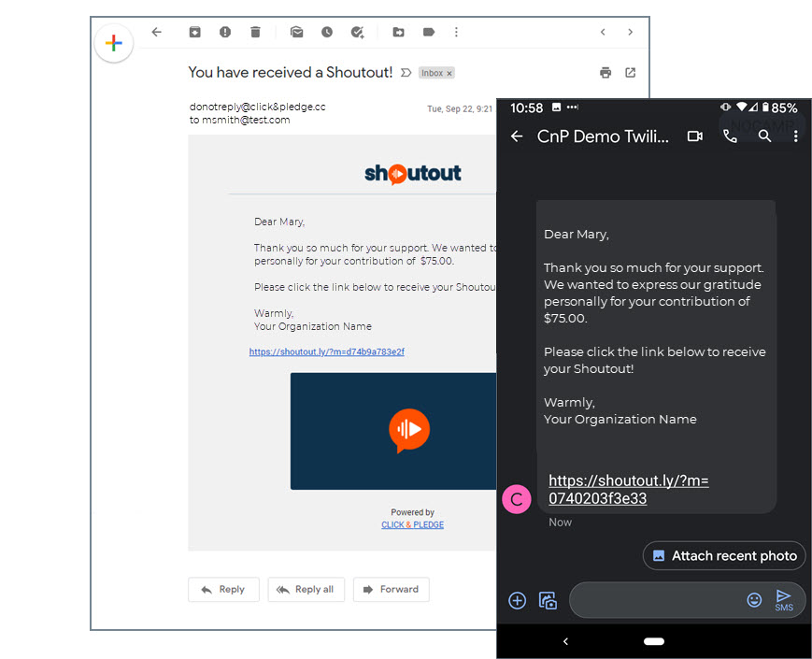Toggle the importance marker beside subject
Image resolution: width=812 pixels, height=659 pixels.
tap(406, 73)
